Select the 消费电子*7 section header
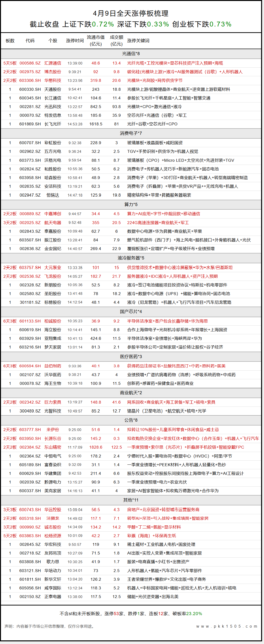264x644 pixels. click(131, 134)
